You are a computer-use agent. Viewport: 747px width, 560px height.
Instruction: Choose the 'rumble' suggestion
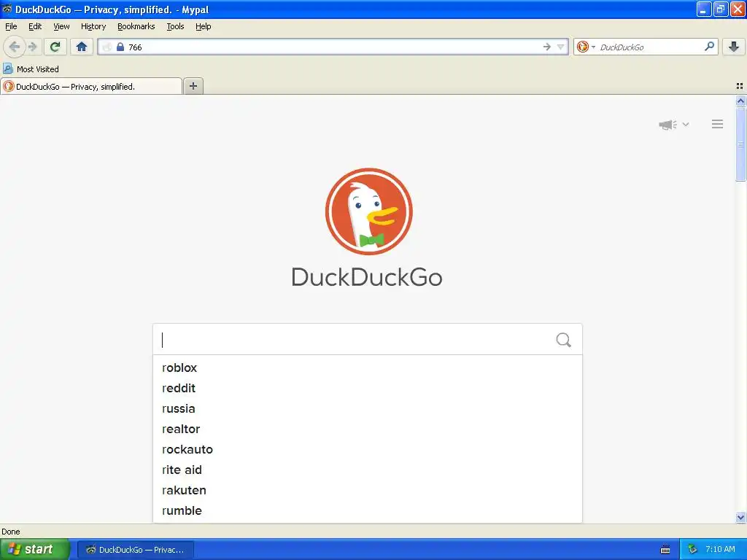click(368, 511)
